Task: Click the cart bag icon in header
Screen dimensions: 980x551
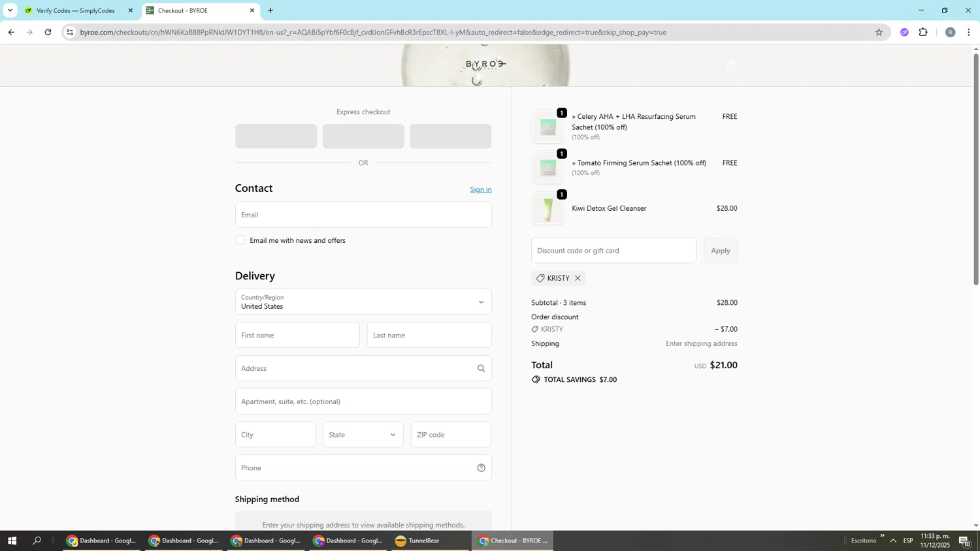Action: pos(731,65)
